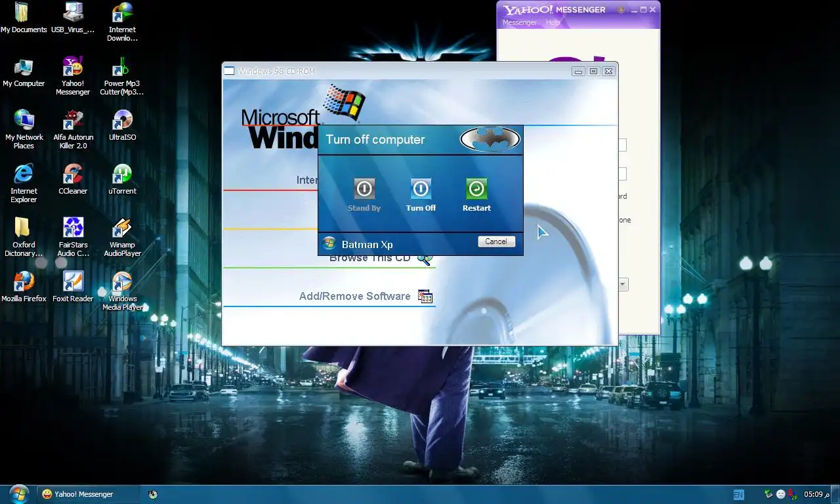Select the Stand By icon
840x504 pixels.
click(364, 189)
